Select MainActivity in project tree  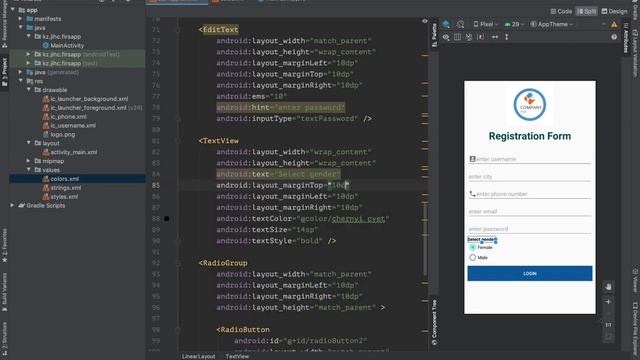(x=63, y=45)
